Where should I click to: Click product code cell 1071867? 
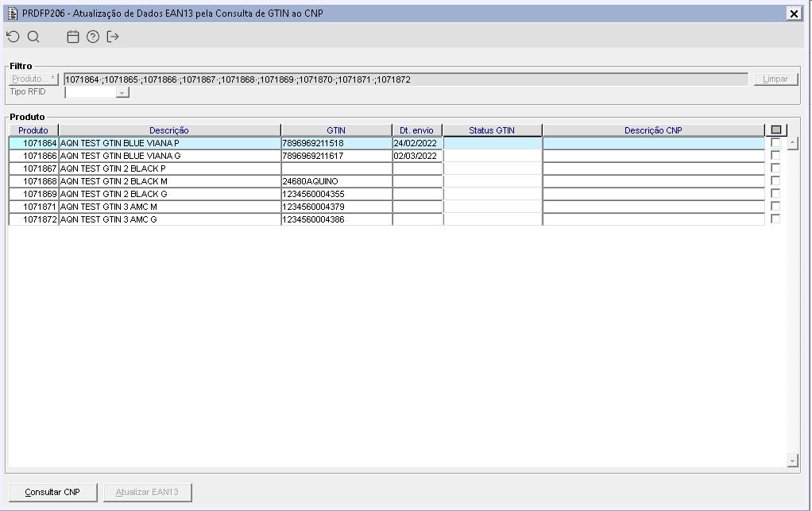(x=33, y=168)
